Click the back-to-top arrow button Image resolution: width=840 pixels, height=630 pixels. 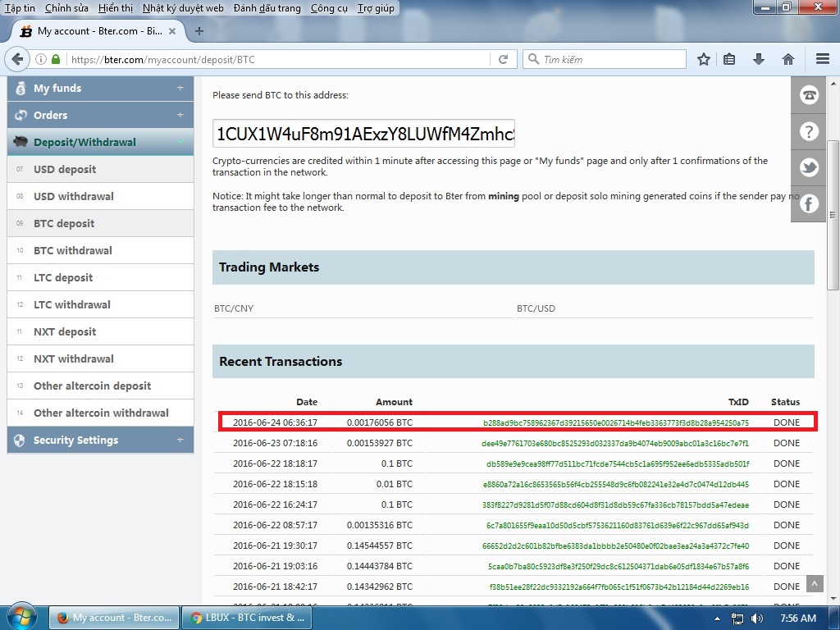[815, 583]
